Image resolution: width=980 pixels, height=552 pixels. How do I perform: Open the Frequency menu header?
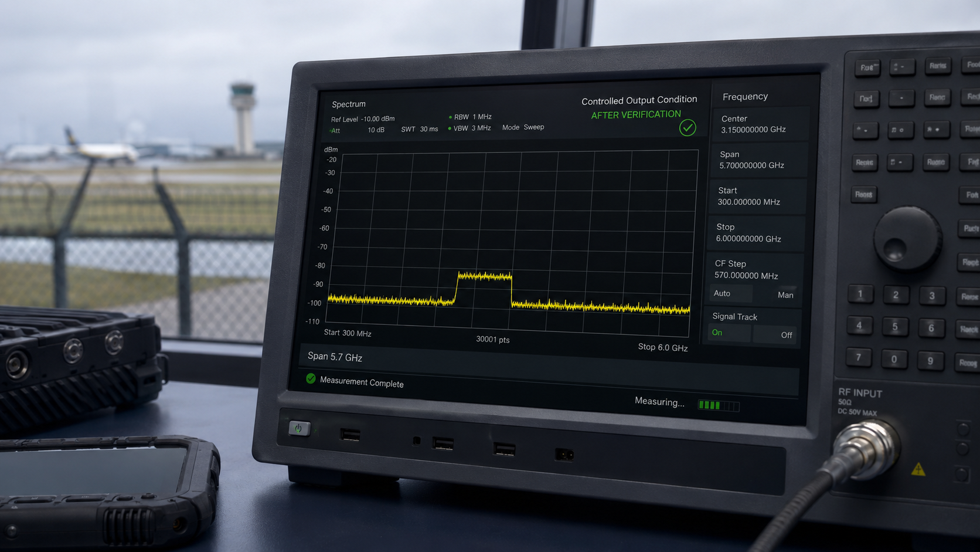tap(745, 97)
